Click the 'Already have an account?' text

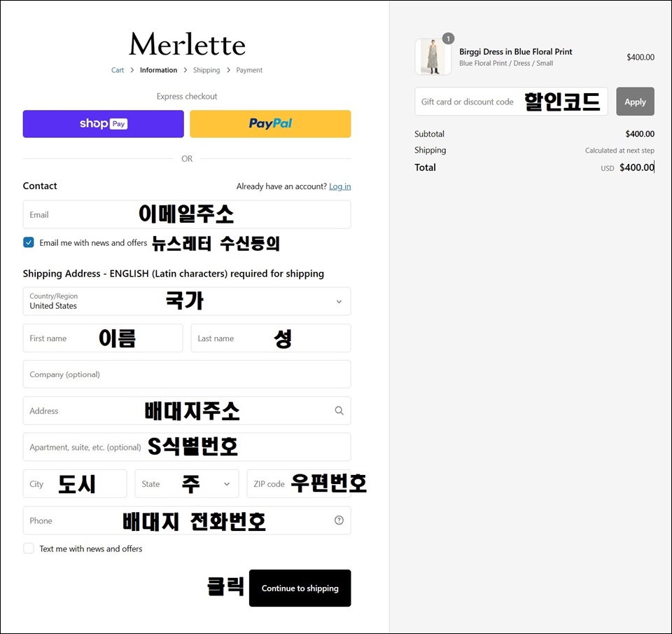[281, 186]
